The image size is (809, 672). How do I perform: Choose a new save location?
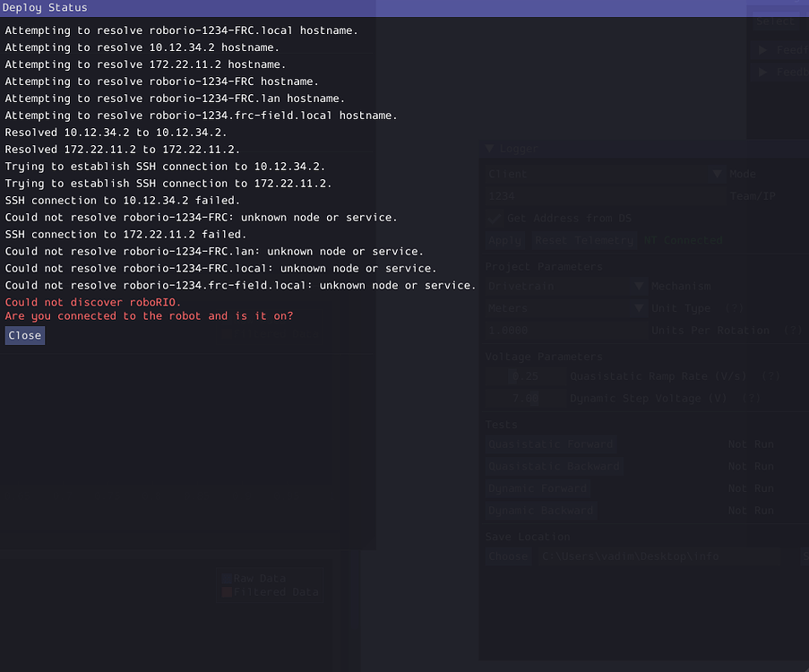click(x=508, y=556)
